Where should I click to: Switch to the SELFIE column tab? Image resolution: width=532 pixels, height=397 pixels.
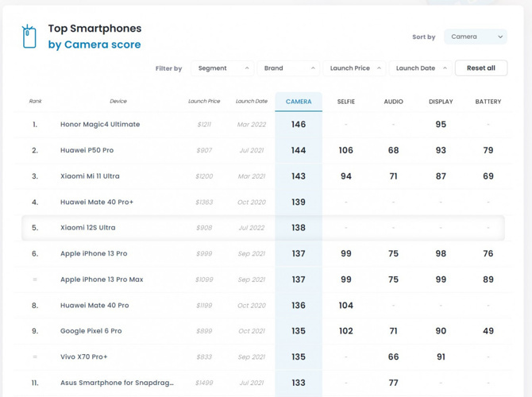click(x=346, y=102)
